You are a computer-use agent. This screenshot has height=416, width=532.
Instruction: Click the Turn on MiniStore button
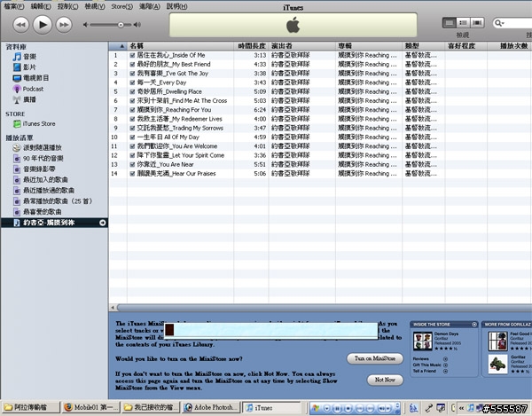(x=375, y=358)
